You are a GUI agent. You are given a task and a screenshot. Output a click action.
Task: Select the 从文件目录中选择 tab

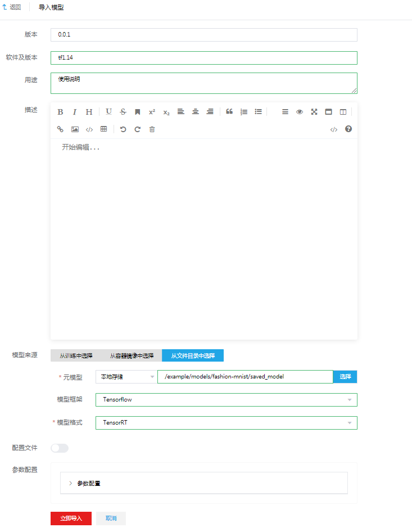pyautogui.click(x=193, y=355)
